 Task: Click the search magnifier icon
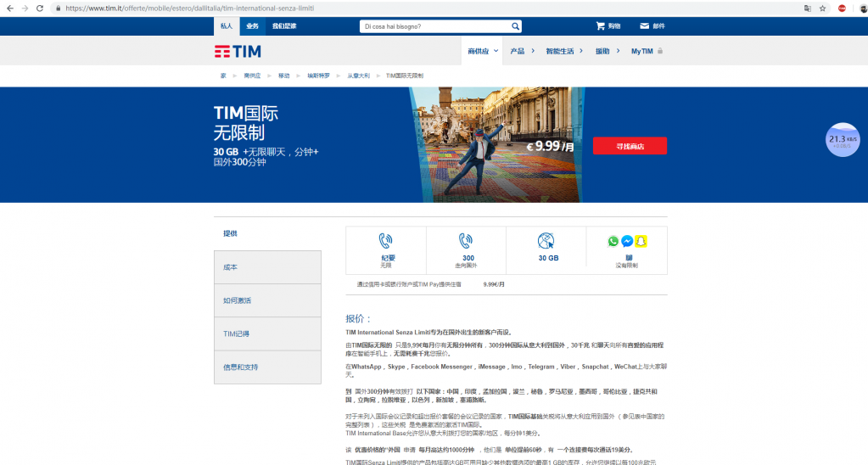point(515,26)
